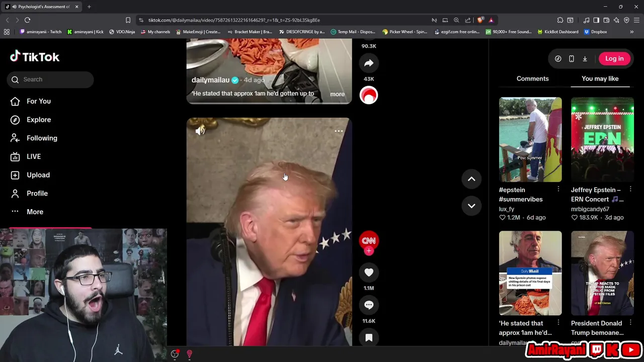This screenshot has width=644, height=362.
Task: Open the LIVE section
Action: click(x=34, y=156)
